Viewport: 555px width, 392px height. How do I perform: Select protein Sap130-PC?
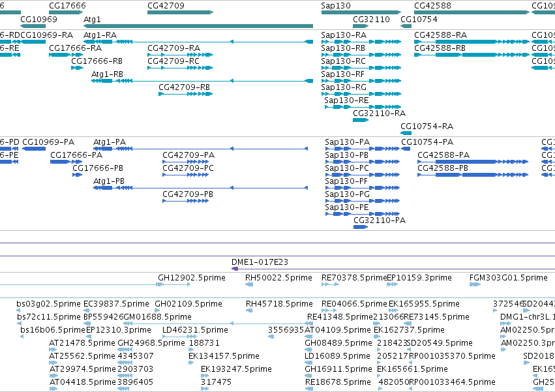pyautogui.click(x=363, y=175)
